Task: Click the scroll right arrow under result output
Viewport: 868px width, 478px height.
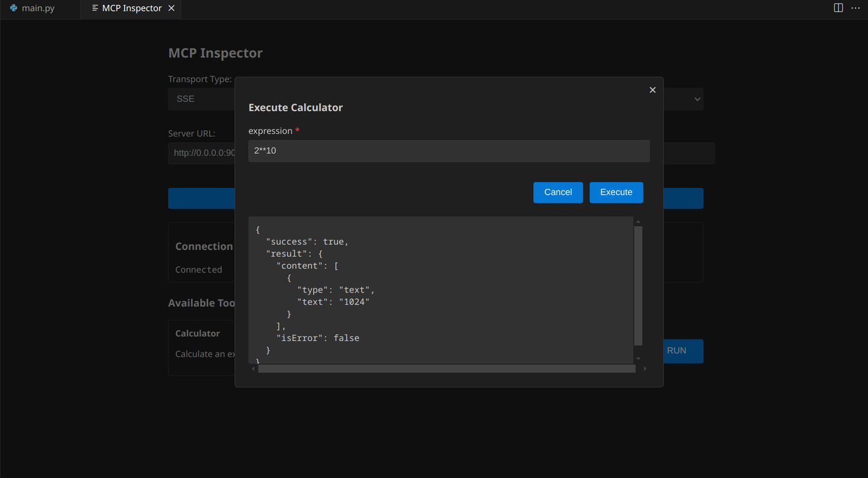Action: point(645,368)
